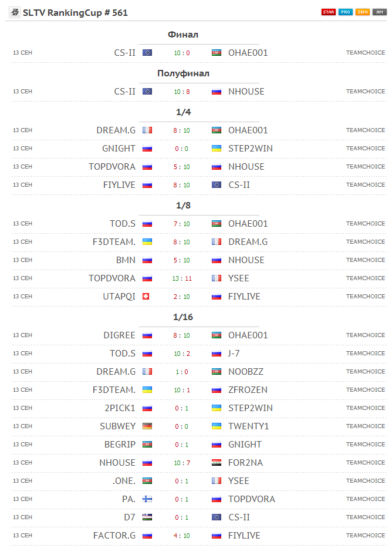Click the flag next to FOR2NA
Viewport: 392px width, 555px height.
[x=217, y=463]
